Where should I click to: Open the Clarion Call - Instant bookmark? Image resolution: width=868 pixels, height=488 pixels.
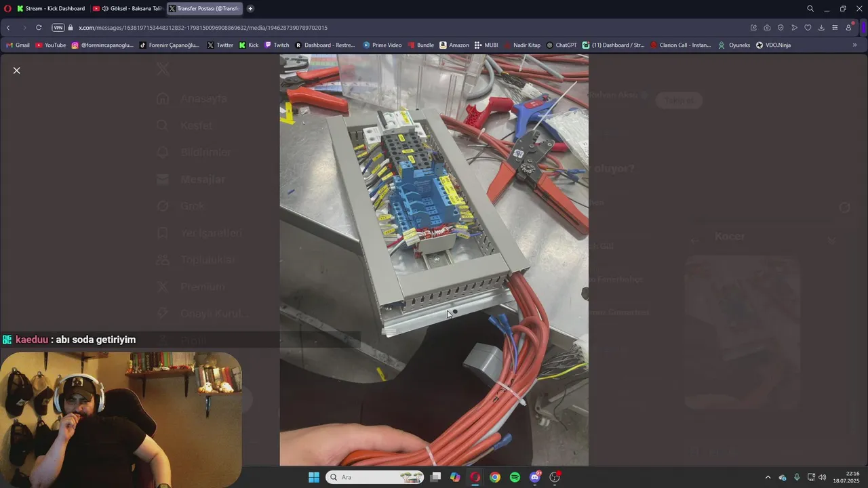[x=681, y=45]
